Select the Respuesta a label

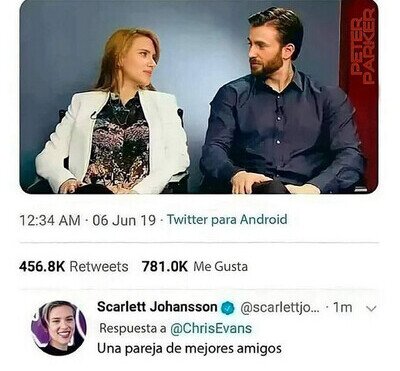click(133, 328)
